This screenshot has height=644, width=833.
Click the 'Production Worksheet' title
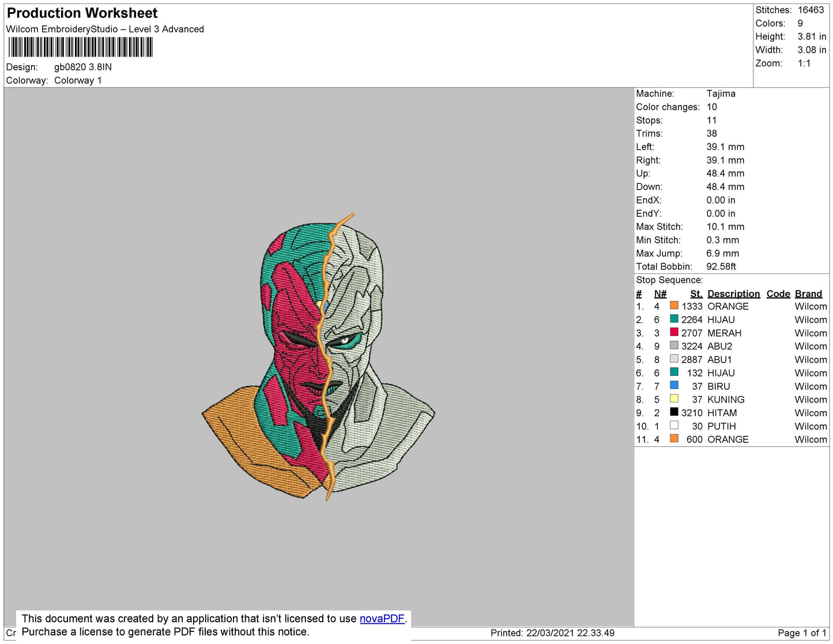pyautogui.click(x=82, y=13)
